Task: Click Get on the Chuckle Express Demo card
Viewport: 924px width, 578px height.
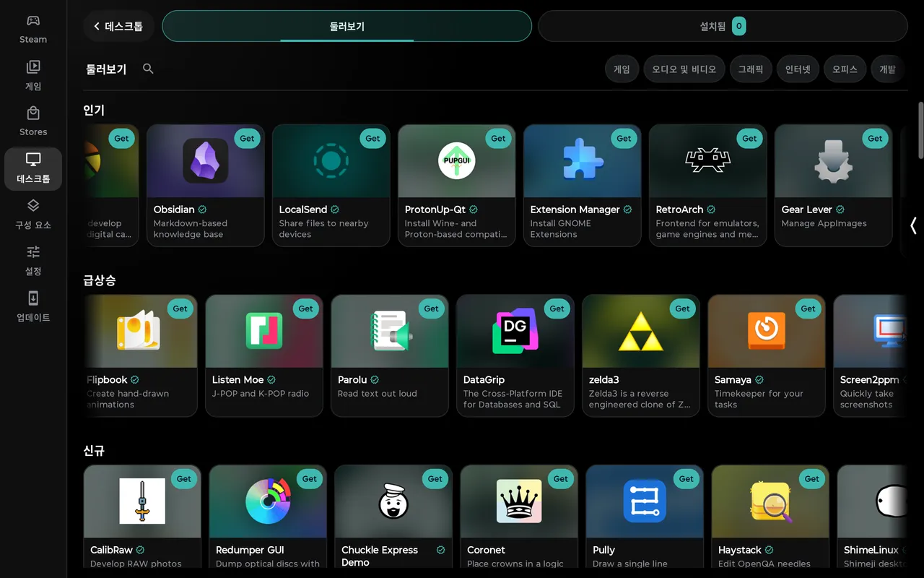Action: tap(435, 478)
